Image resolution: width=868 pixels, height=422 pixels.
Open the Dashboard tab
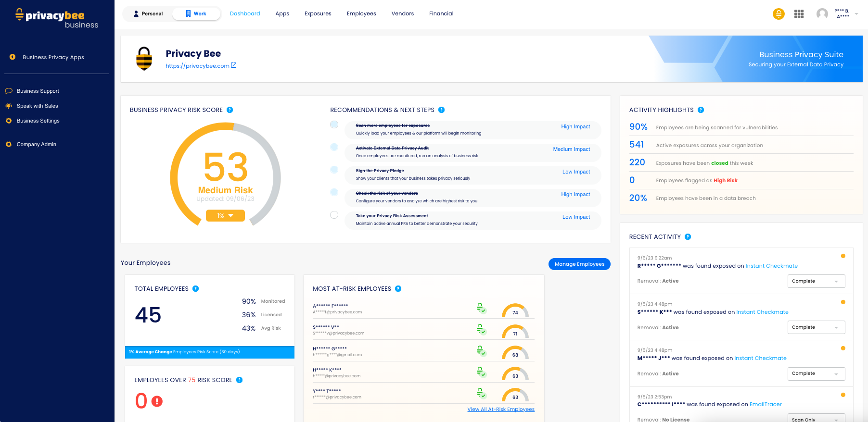coord(245,13)
